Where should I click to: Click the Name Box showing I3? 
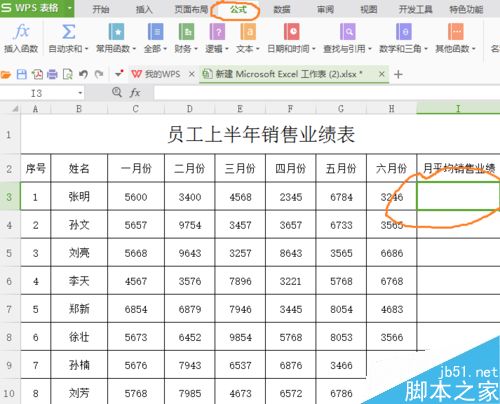[37, 93]
